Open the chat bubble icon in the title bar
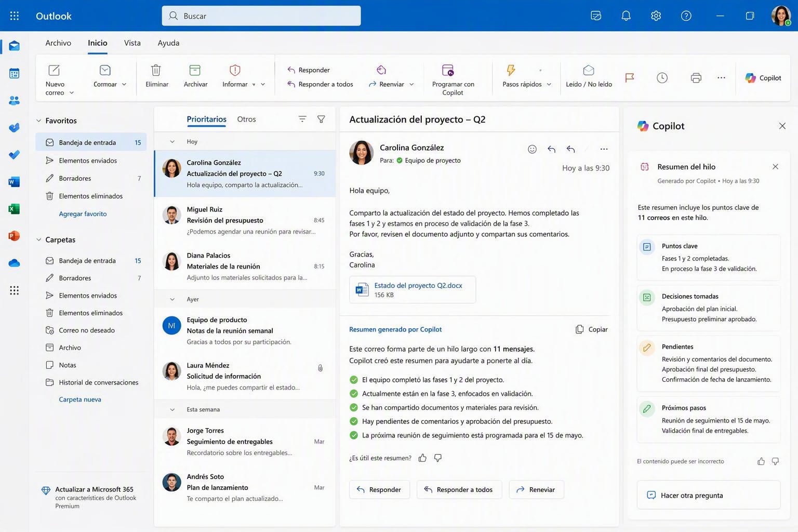The height and width of the screenshot is (532, 798). click(596, 16)
